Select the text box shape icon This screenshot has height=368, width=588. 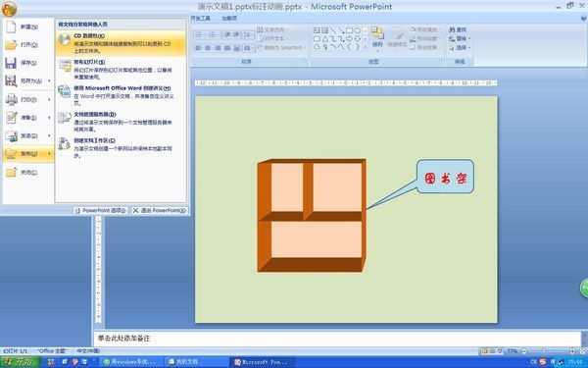coord(317,30)
